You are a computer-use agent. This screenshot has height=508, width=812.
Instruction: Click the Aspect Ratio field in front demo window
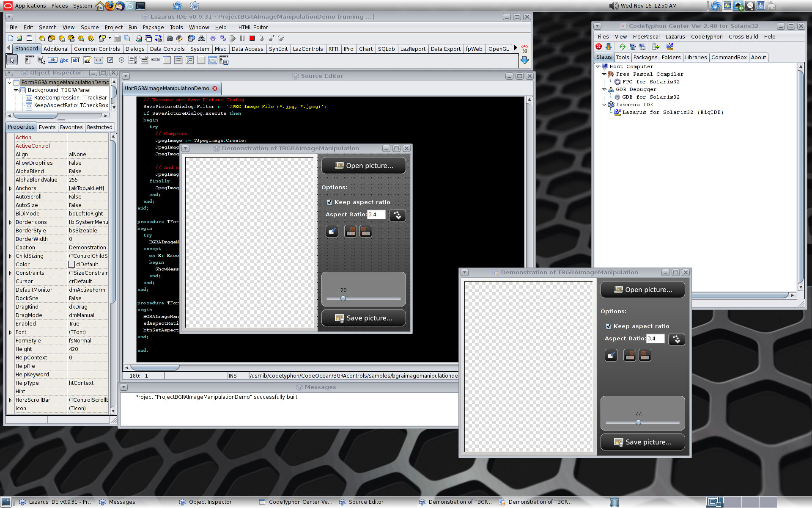376,215
